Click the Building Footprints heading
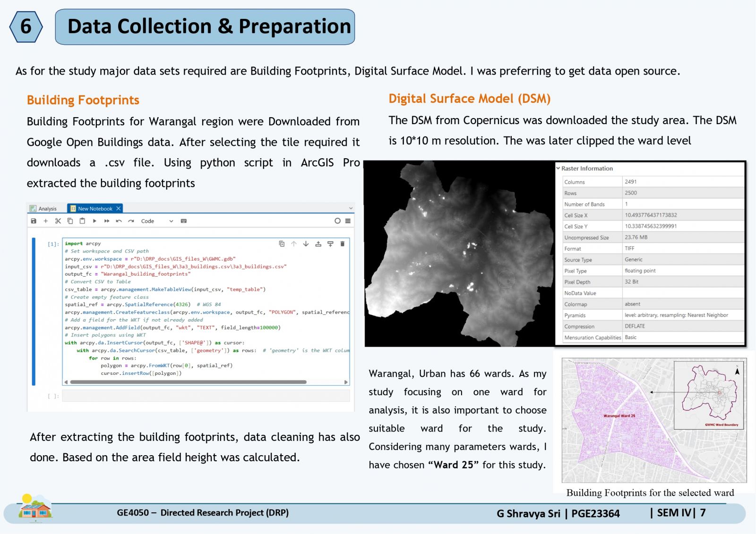 (83, 100)
